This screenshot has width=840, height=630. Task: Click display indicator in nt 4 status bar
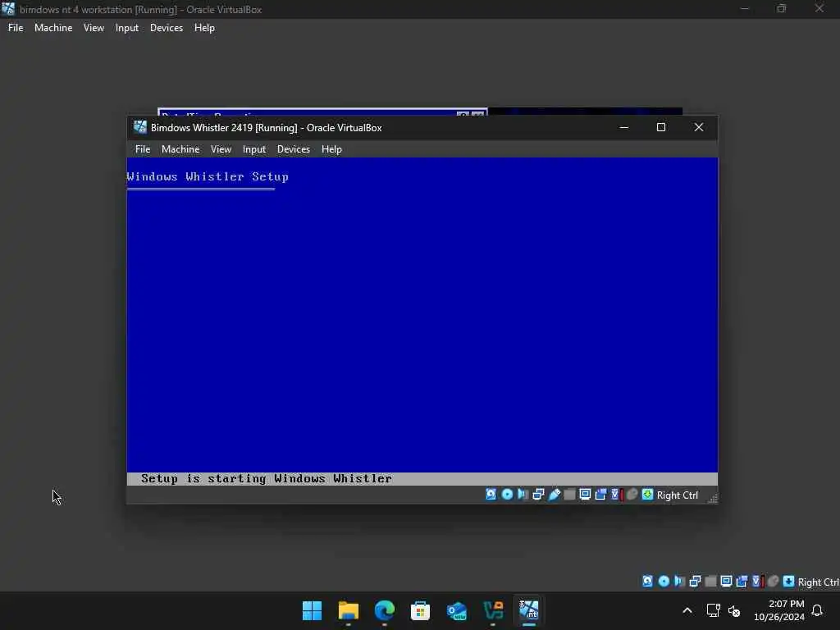click(727, 582)
